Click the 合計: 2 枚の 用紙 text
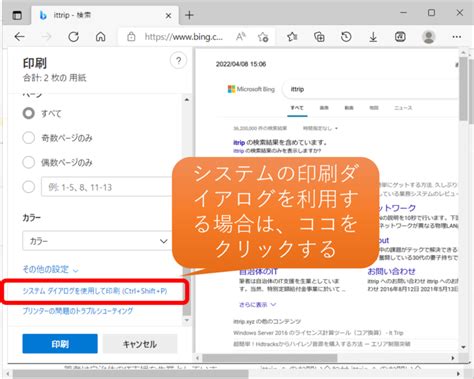Image resolution: width=474 pixels, height=379 pixels. [54, 78]
